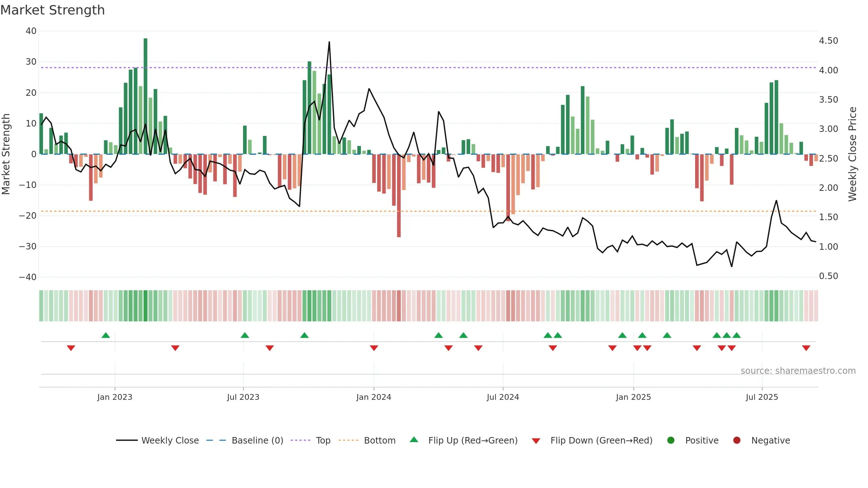The height and width of the screenshot is (488, 868).
Task: Click the Jul 2025 x-axis label
Action: tap(762, 397)
